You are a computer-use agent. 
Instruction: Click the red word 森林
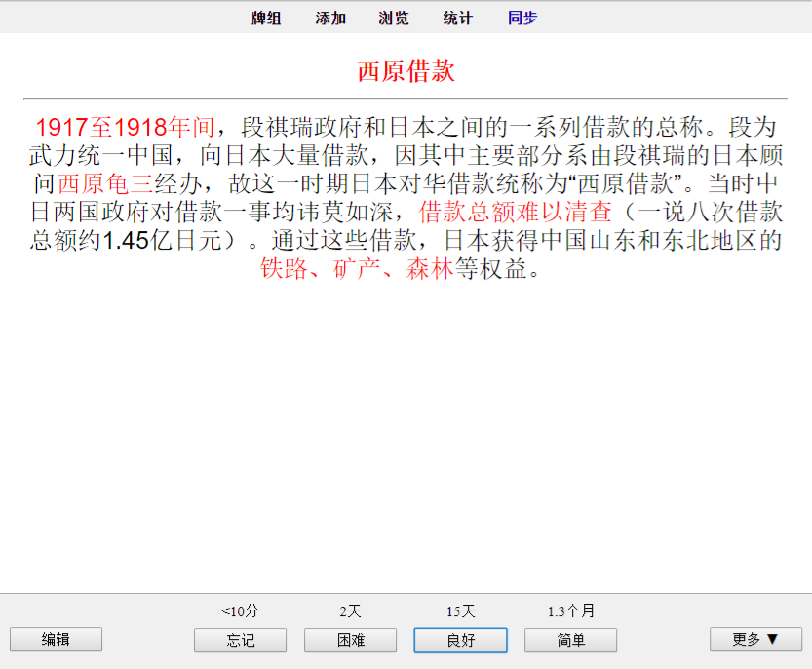pyautogui.click(x=430, y=268)
